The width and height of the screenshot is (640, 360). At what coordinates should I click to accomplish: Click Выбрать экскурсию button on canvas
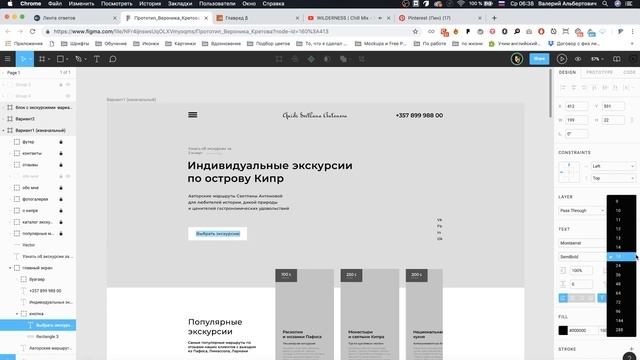point(218,234)
